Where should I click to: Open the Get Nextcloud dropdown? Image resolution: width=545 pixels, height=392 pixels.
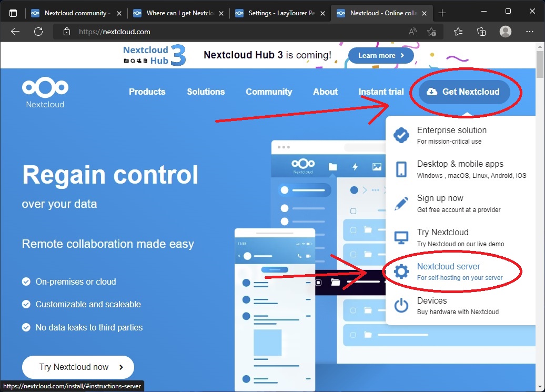click(465, 92)
